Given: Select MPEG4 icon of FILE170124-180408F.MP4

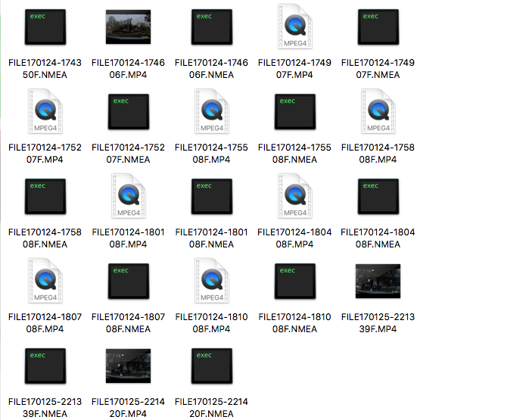Looking at the screenshot, I should pyautogui.click(x=295, y=196).
